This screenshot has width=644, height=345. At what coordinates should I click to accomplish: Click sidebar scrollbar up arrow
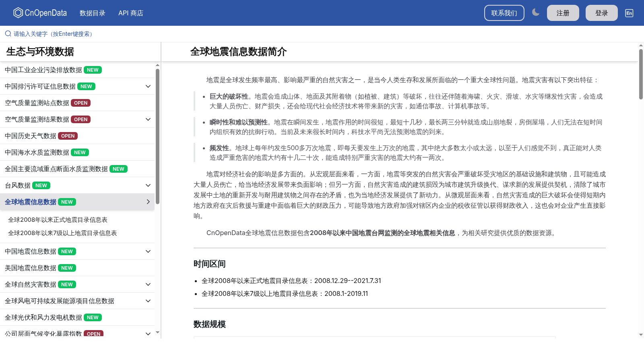(157, 65)
